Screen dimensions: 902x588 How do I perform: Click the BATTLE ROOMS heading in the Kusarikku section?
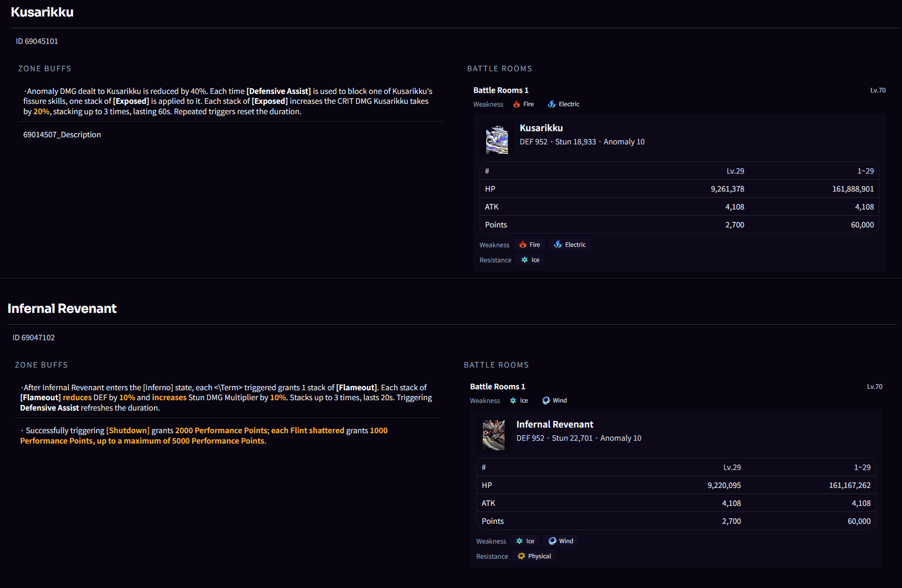(x=499, y=69)
